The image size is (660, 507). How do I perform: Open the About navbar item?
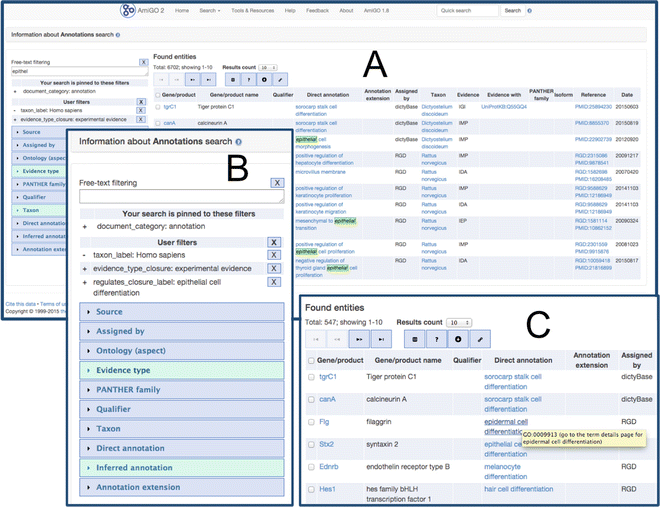[x=346, y=11]
